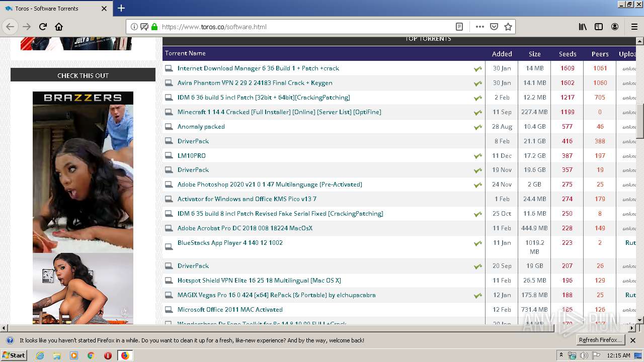This screenshot has height=362, width=644.
Task: Open Activator for Windows KMS Pico link
Action: pos(247,199)
